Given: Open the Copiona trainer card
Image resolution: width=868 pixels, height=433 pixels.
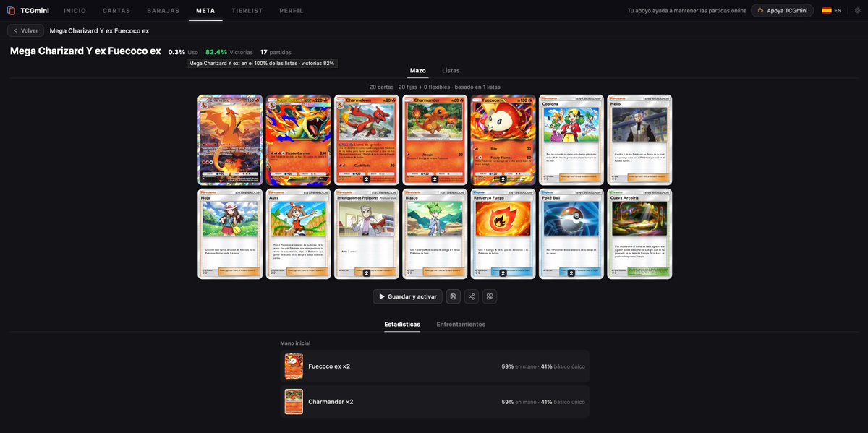Looking at the screenshot, I should point(571,140).
